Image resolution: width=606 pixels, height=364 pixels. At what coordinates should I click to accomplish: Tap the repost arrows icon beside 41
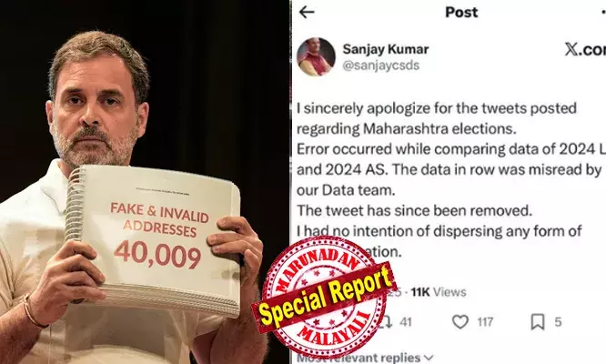(388, 321)
